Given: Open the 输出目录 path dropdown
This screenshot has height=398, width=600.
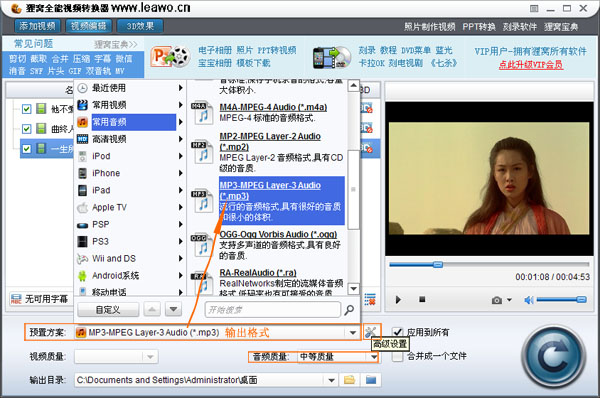Looking at the screenshot, I should click(x=331, y=380).
